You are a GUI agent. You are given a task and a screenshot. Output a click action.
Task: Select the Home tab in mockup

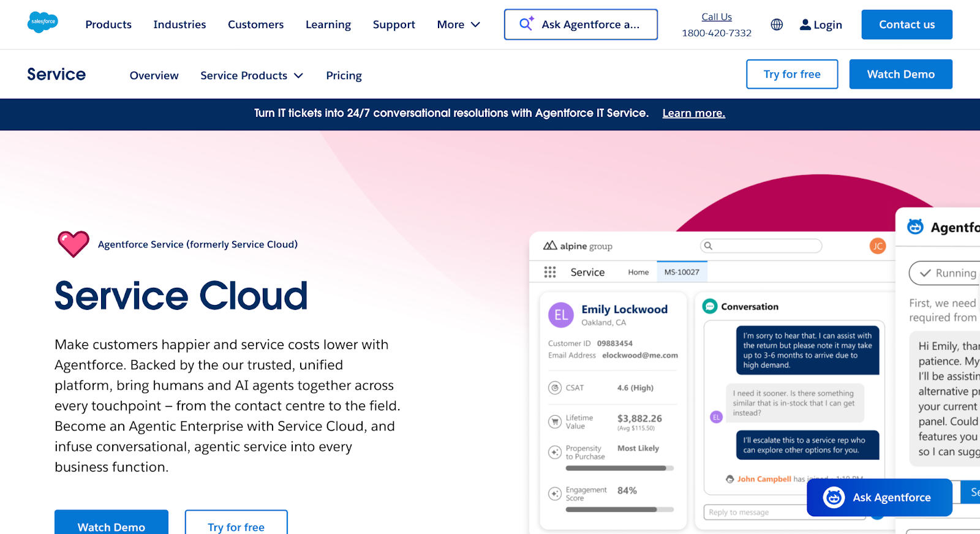638,272
